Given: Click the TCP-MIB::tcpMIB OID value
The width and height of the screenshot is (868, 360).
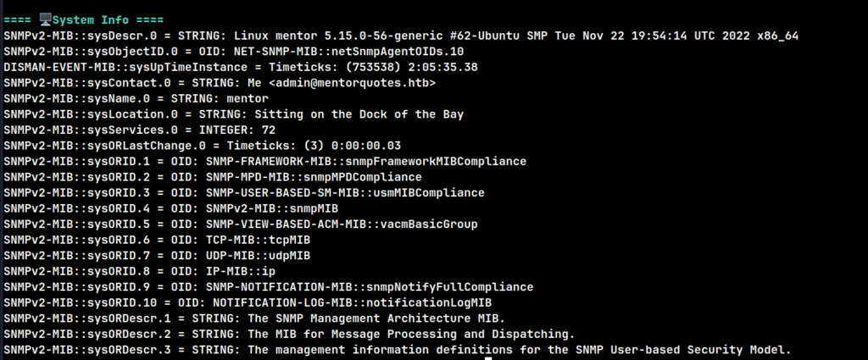Looking at the screenshot, I should pos(258,240).
